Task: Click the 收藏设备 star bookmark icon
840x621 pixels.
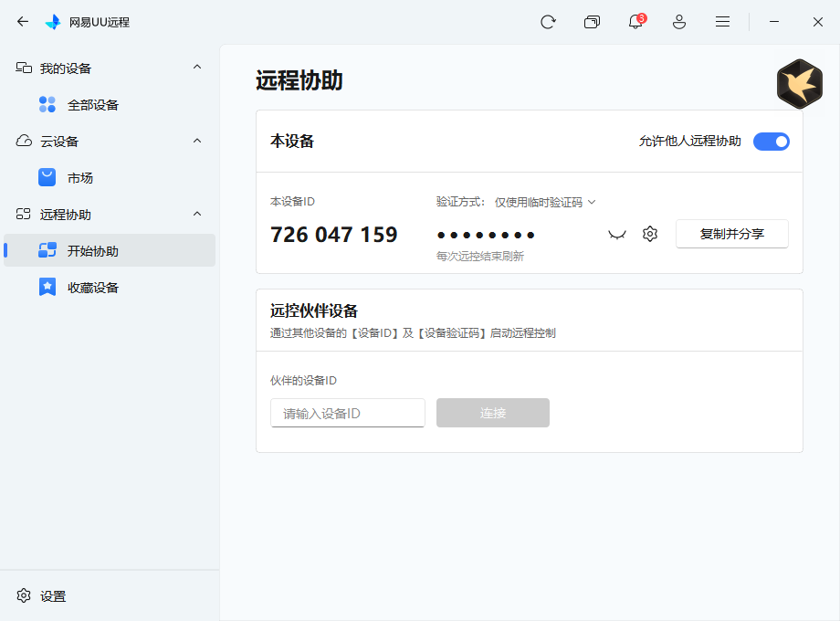Action: coord(47,287)
